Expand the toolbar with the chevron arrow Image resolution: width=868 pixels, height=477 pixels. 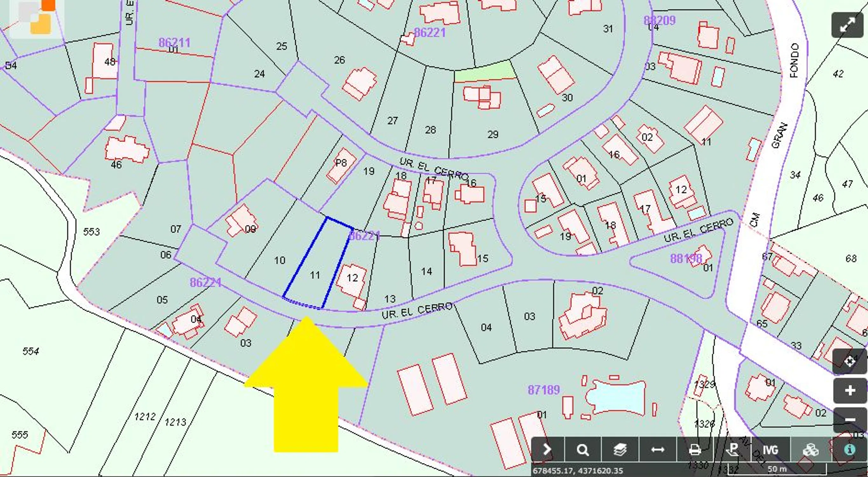pyautogui.click(x=547, y=449)
